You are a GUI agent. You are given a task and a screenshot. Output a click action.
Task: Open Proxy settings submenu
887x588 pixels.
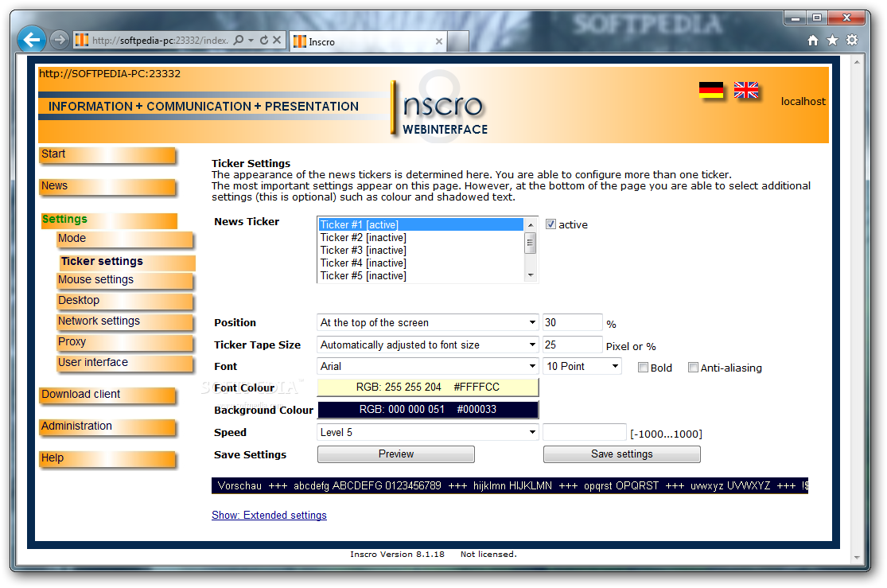pos(124,343)
